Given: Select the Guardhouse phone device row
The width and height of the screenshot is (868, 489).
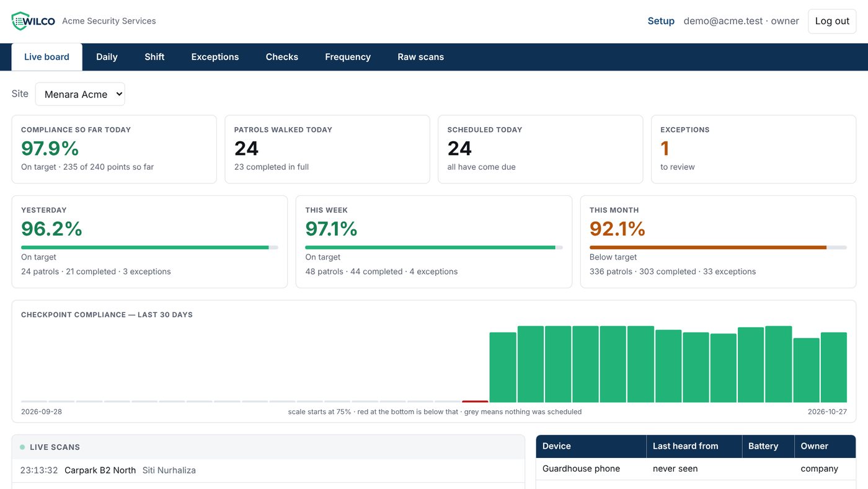Looking at the screenshot, I should coord(696,469).
